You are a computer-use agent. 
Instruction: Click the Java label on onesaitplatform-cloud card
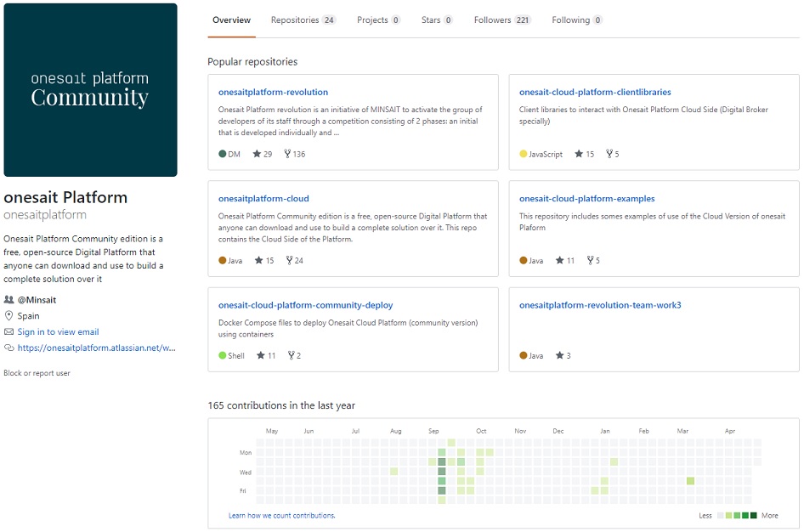pos(235,260)
